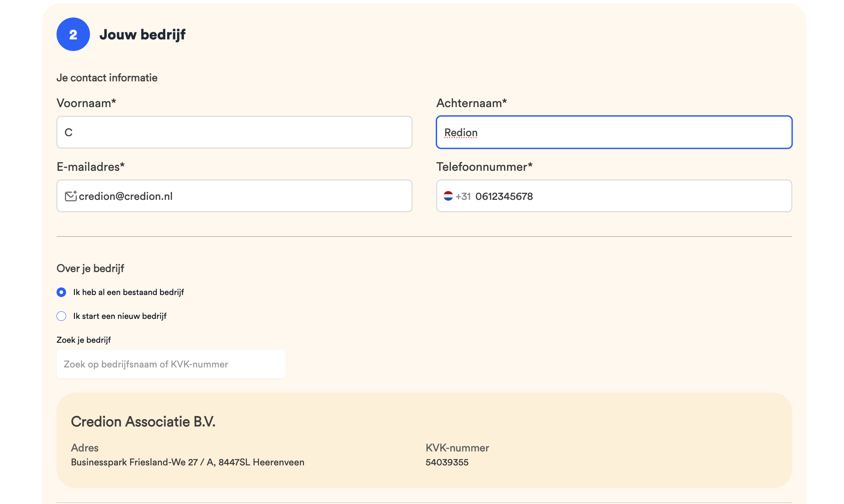
Task: Click the Businesspark Friesland-We address text
Action: [x=188, y=462]
